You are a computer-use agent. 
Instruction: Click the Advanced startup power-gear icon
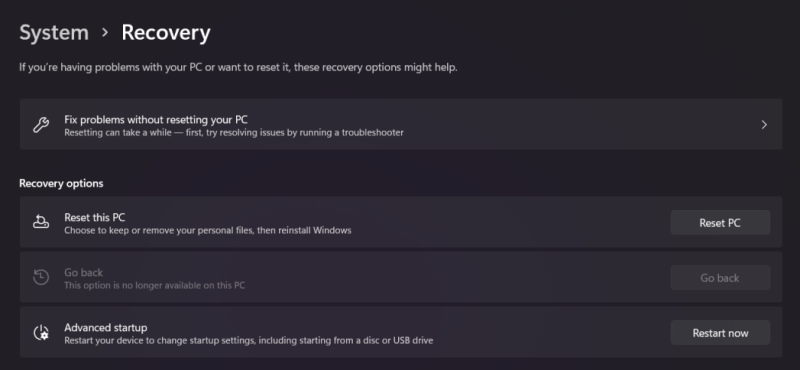point(41,333)
